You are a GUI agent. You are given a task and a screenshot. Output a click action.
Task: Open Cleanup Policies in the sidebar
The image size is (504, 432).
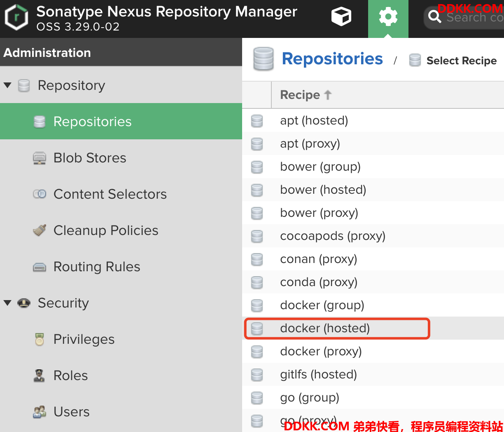(x=121, y=230)
